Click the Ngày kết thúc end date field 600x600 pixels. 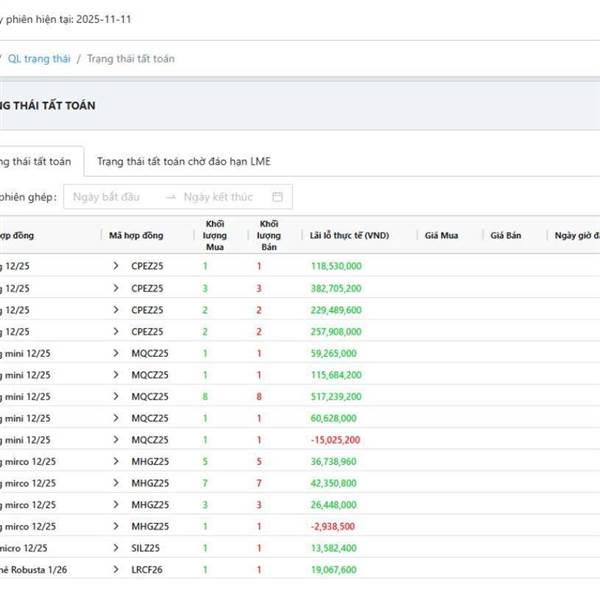pos(217,197)
